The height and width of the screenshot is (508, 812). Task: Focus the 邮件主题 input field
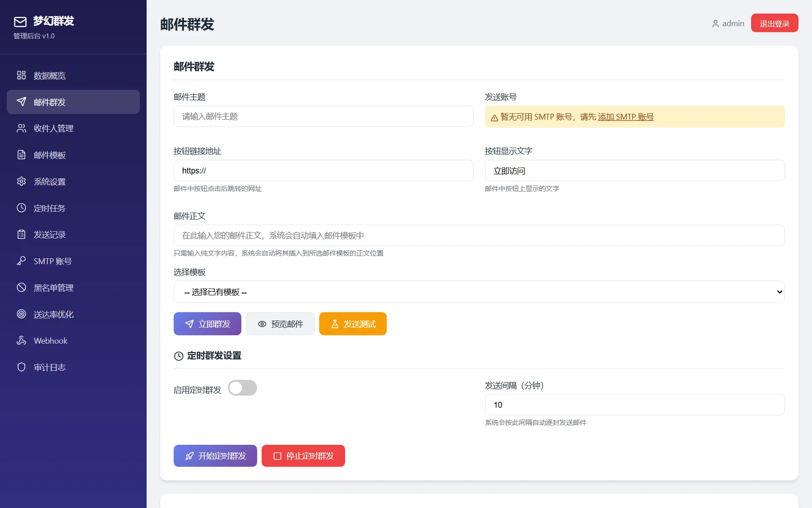(323, 117)
